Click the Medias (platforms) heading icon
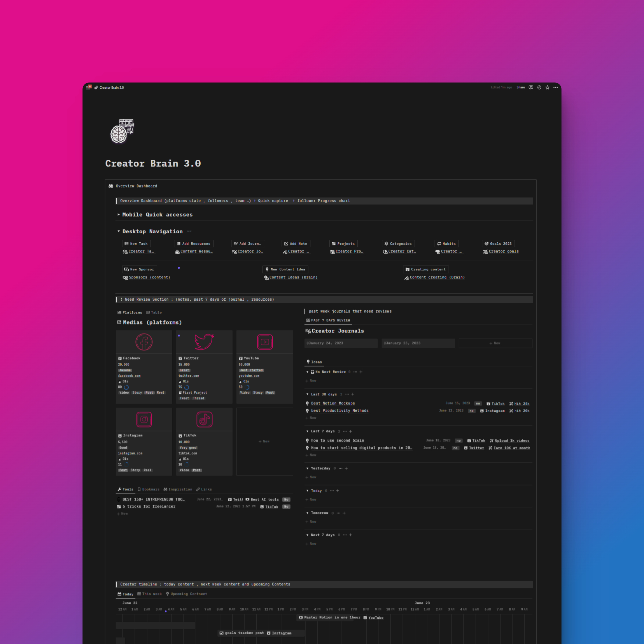644x644 pixels. [x=119, y=322]
